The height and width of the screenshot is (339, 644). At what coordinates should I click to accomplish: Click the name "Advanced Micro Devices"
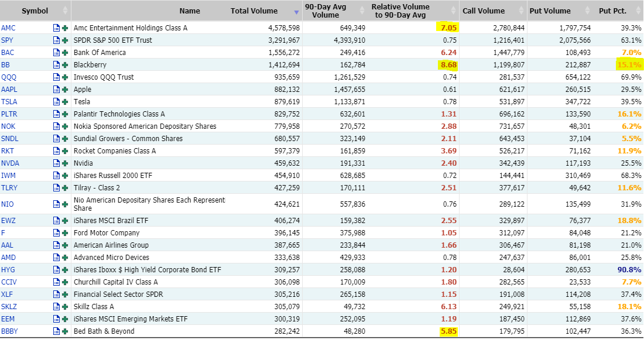pyautogui.click(x=111, y=258)
